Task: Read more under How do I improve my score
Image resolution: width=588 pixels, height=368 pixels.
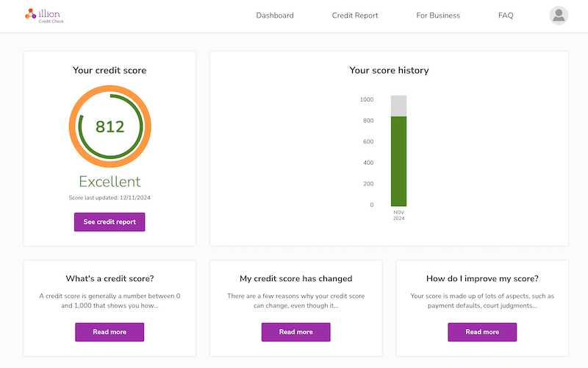Action: (482, 332)
